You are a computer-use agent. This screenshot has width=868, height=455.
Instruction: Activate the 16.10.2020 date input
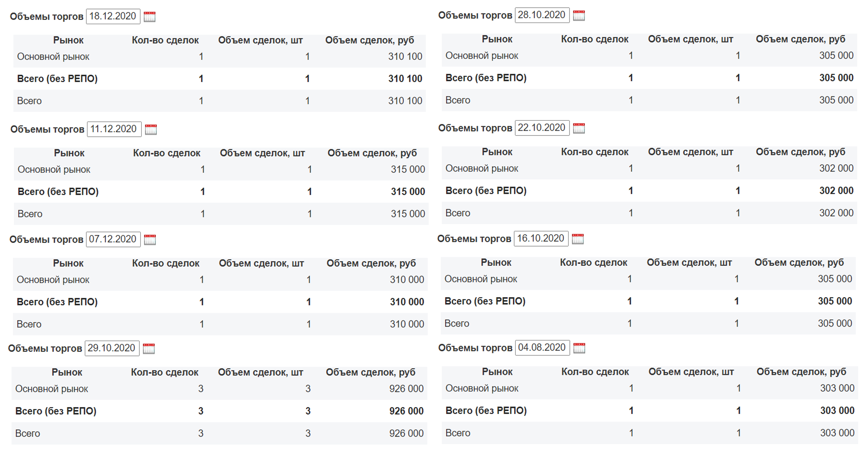(x=540, y=239)
